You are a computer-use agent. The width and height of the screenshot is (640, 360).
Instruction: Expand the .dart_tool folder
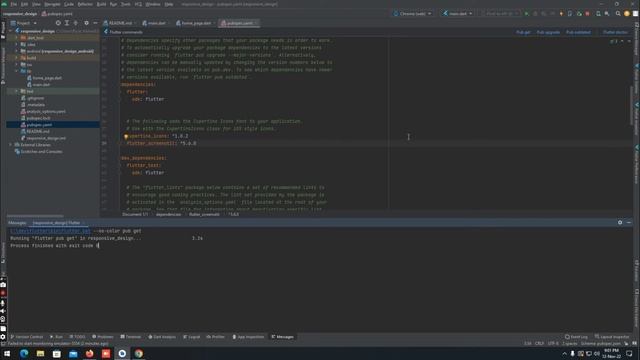(x=17, y=38)
